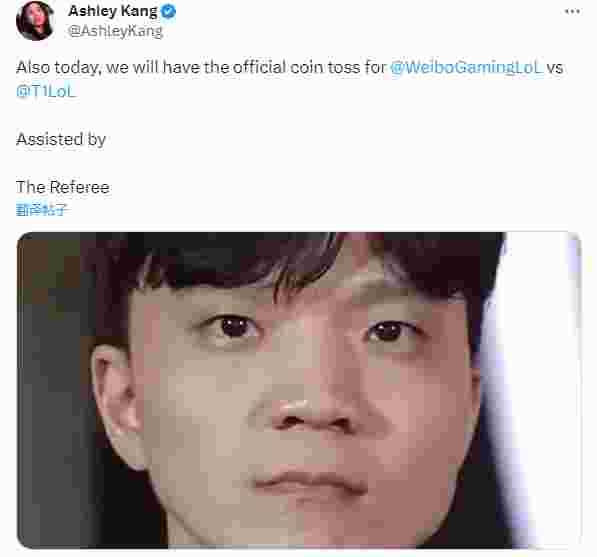This screenshot has width=597, height=557.
Task: Follow the @WeiboGamingLoL mention link
Action: tap(467, 67)
